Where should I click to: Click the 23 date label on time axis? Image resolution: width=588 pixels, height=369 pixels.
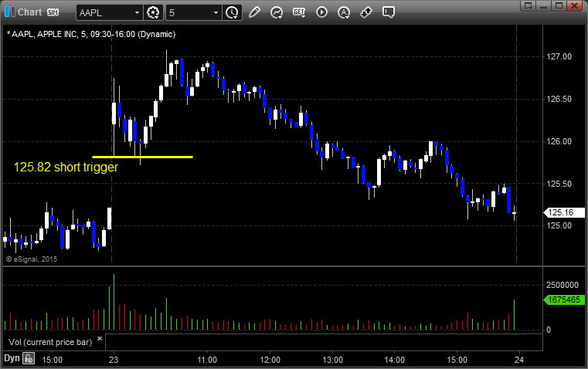click(114, 360)
